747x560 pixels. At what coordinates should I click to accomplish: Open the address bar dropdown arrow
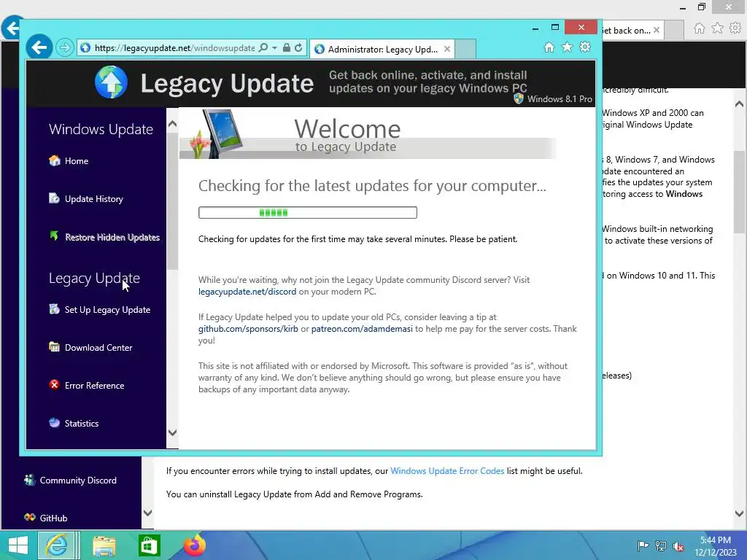(x=274, y=47)
